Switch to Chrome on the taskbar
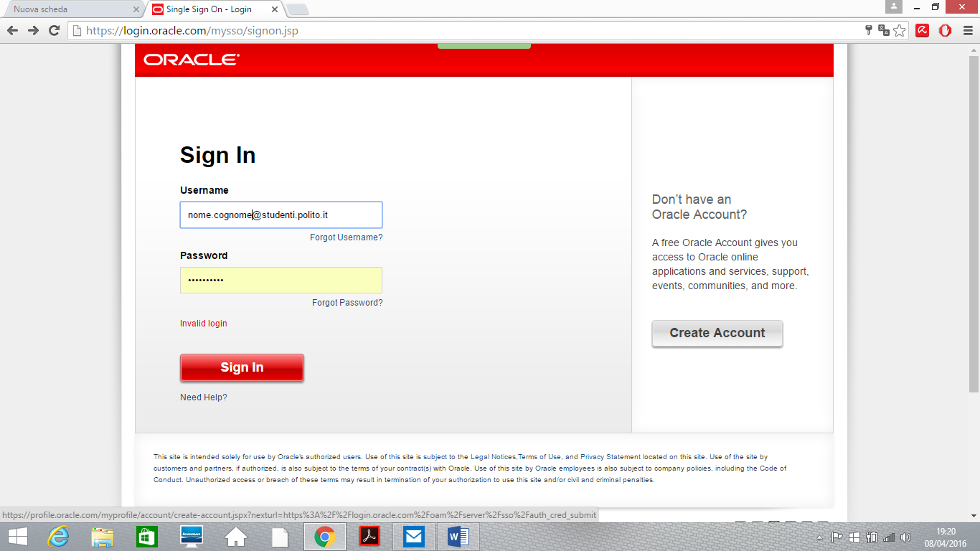The image size is (980, 551). 325,537
